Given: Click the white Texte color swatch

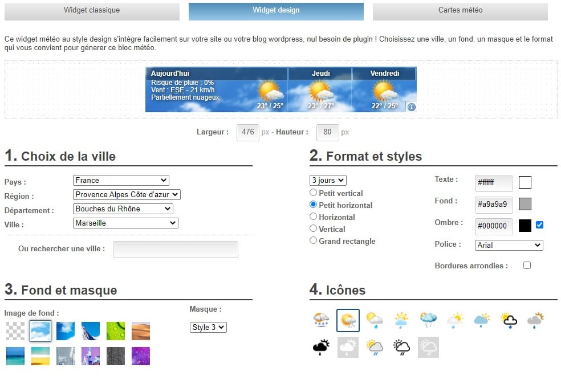Looking at the screenshot, I should pos(525,182).
